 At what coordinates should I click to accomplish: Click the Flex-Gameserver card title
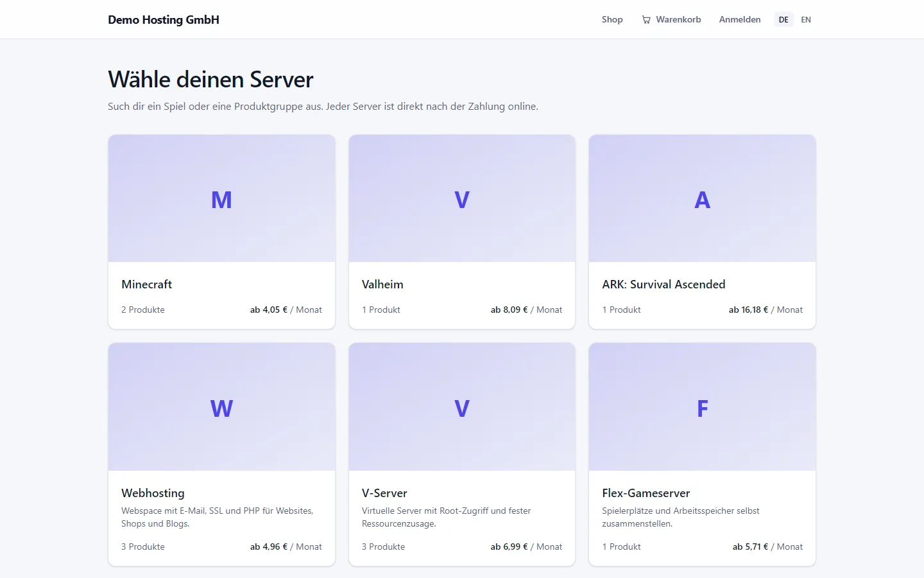pyautogui.click(x=646, y=493)
